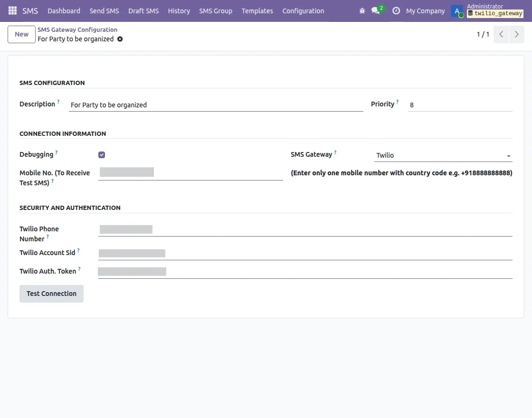
Task: Go to previous record arrow
Action: pyautogui.click(x=501, y=34)
